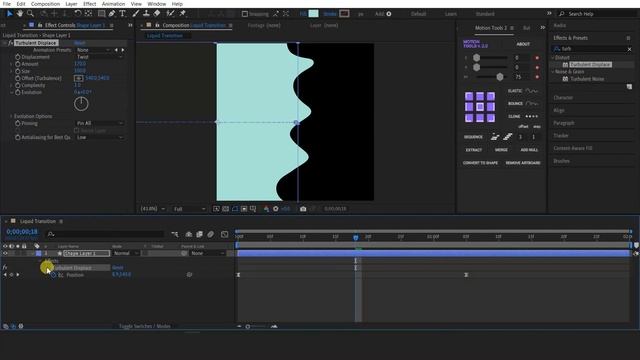Viewport: 640px width, 360px height.
Task: Collapse the Noise & Grain category
Action: point(553,72)
